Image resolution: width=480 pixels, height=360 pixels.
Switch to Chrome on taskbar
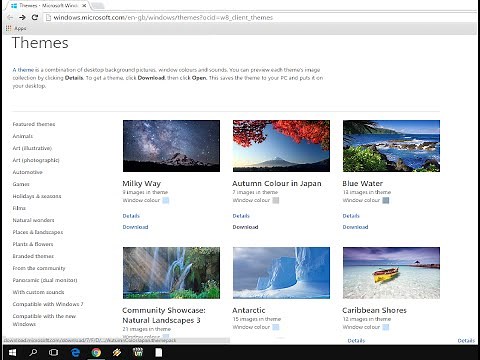[96, 352]
